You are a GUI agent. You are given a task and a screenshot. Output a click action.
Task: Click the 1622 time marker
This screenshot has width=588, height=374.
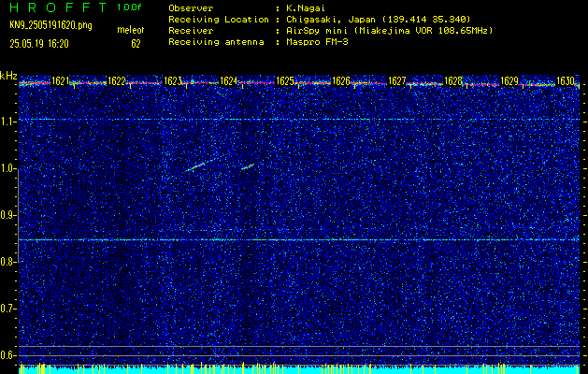[116, 81]
